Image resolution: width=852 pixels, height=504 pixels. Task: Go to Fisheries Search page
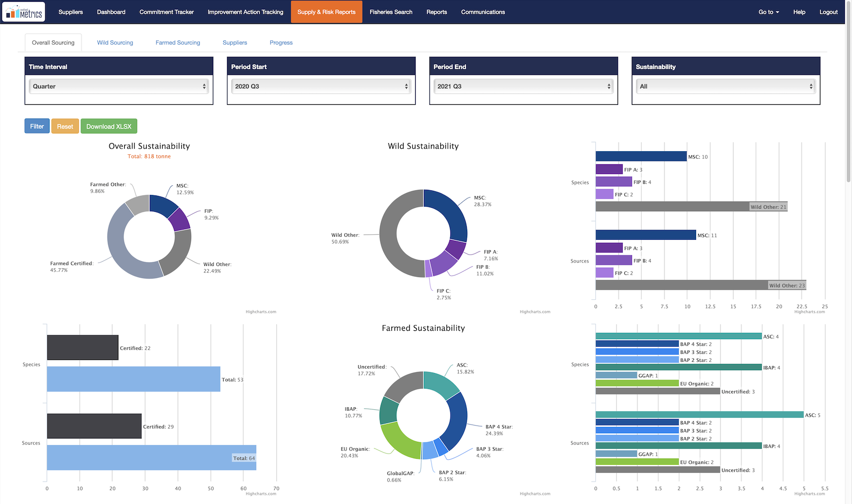[391, 12]
